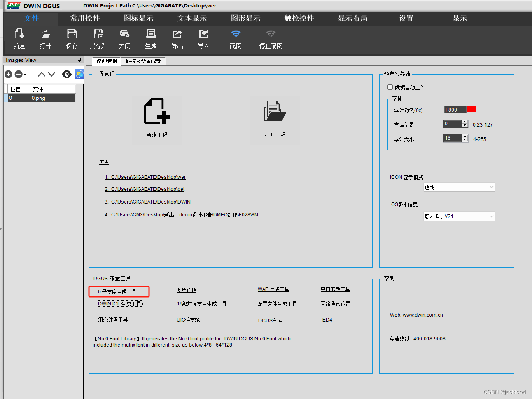Click the 新建工程 project creation panel
The width and height of the screenshot is (532, 399).
click(156, 119)
